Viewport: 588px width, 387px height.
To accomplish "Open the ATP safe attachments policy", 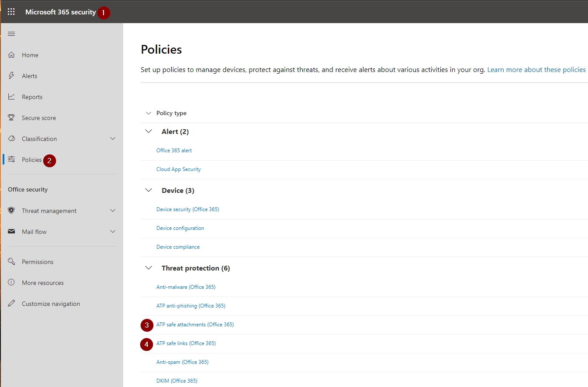I will [195, 325].
